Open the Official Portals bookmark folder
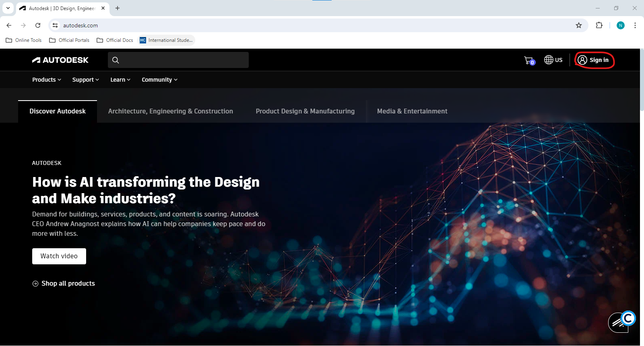644x346 pixels. click(69, 40)
